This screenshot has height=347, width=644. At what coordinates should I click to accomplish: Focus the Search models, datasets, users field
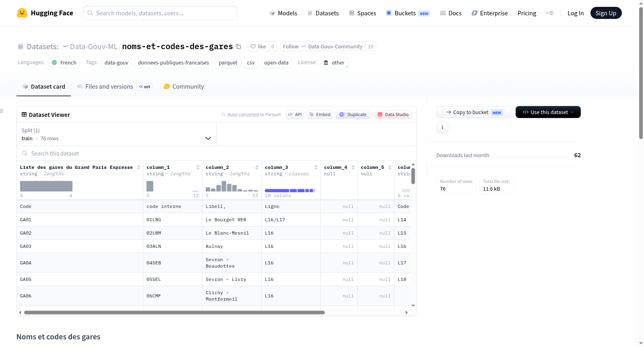coord(160,13)
